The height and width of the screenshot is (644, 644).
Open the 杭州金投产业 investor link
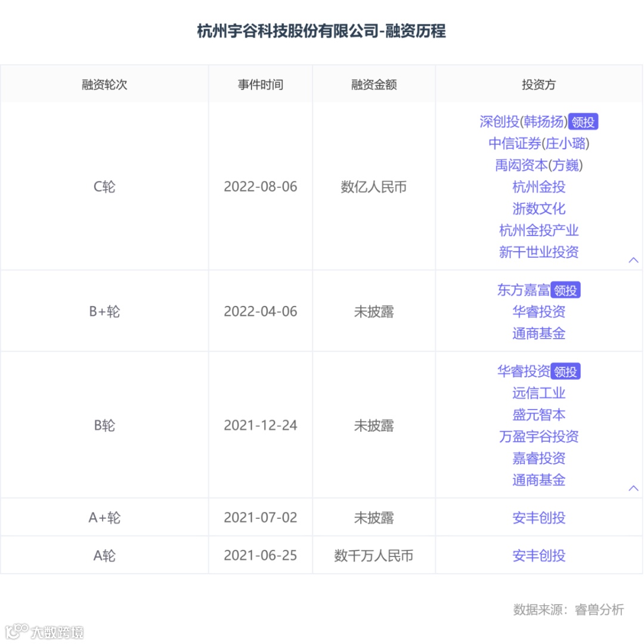click(539, 230)
